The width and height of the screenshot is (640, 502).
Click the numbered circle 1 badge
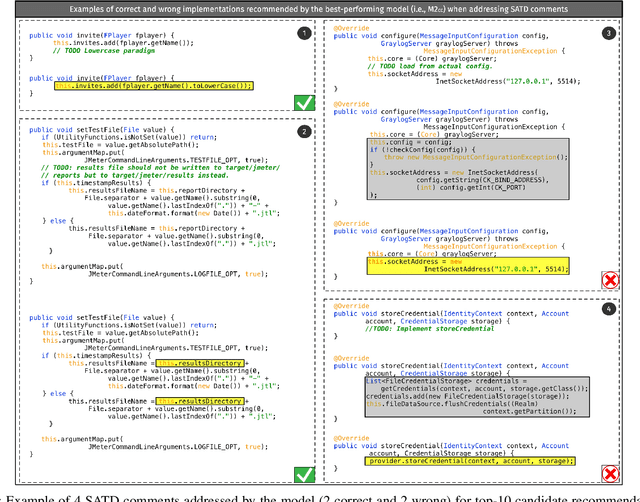[304, 34]
